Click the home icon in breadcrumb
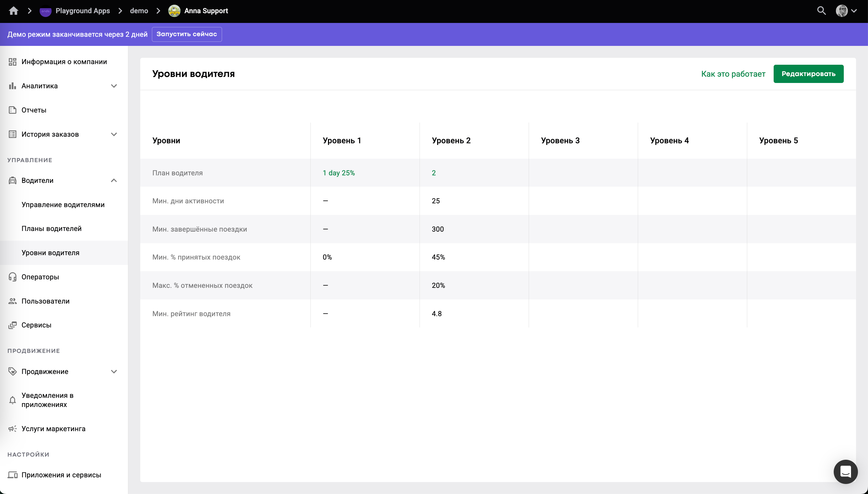The width and height of the screenshot is (868, 494). coord(14,11)
